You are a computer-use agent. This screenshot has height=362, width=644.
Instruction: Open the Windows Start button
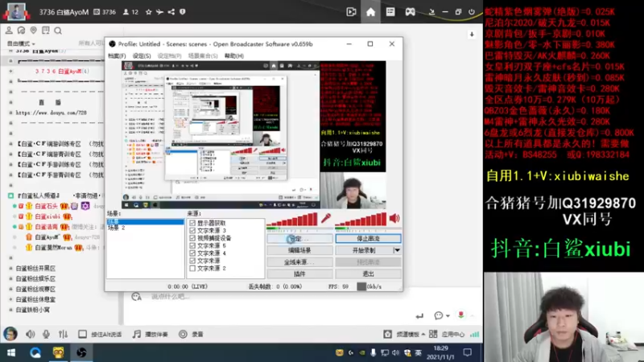coord(11,352)
